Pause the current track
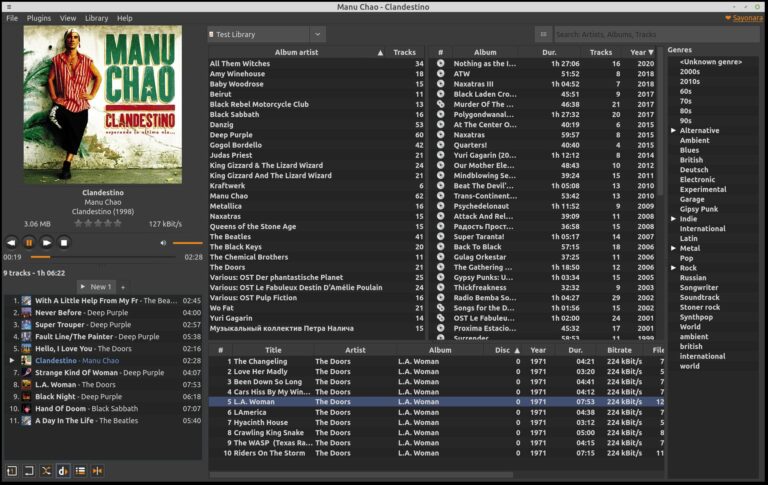This screenshot has width=768, height=485. tap(29, 242)
